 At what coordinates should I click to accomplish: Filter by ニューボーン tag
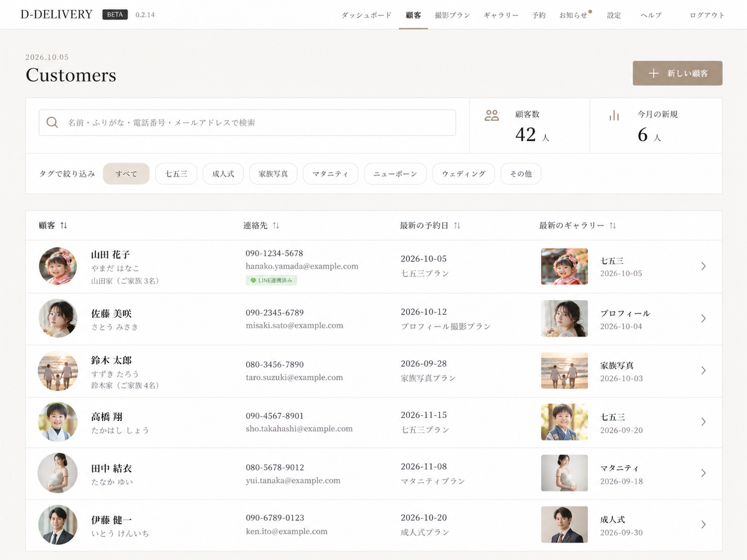coord(395,174)
